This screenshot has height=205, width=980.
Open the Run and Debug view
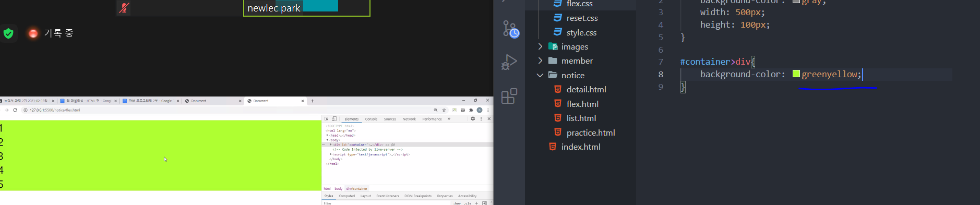pyautogui.click(x=509, y=62)
